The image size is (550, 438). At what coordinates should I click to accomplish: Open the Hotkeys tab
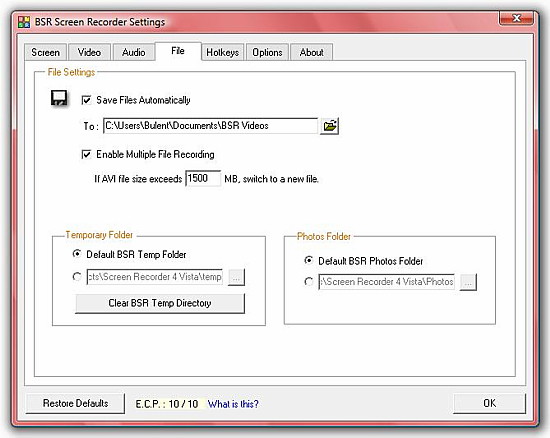223,52
